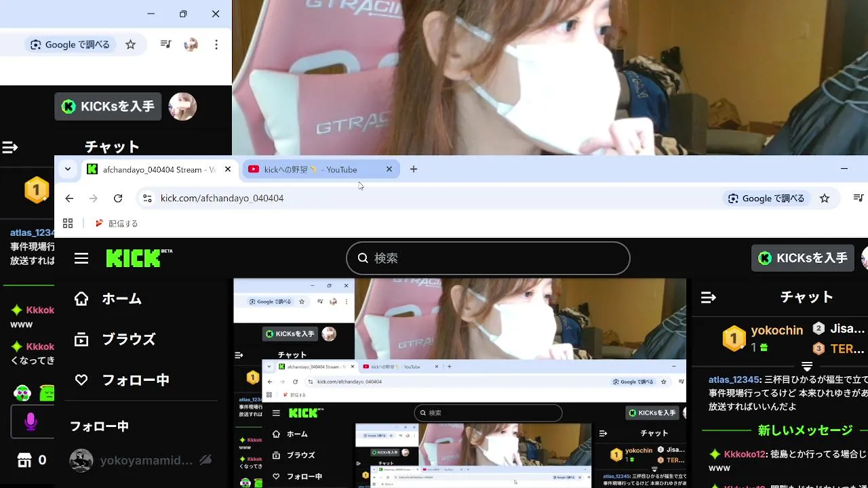Click the bronze rank 3 badge beside TER
This screenshot has height=488, width=868.
tap(818, 349)
